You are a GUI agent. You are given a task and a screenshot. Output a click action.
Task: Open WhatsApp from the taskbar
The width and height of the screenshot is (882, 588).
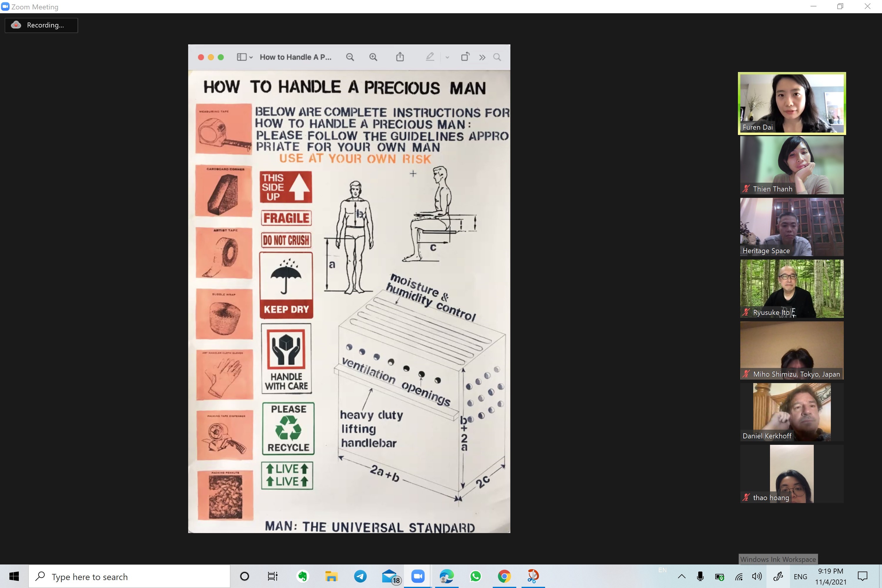[x=475, y=576]
